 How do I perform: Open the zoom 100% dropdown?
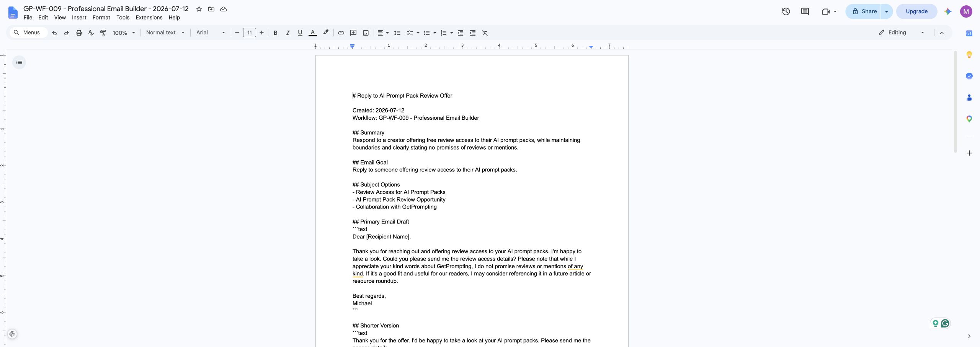click(124, 33)
